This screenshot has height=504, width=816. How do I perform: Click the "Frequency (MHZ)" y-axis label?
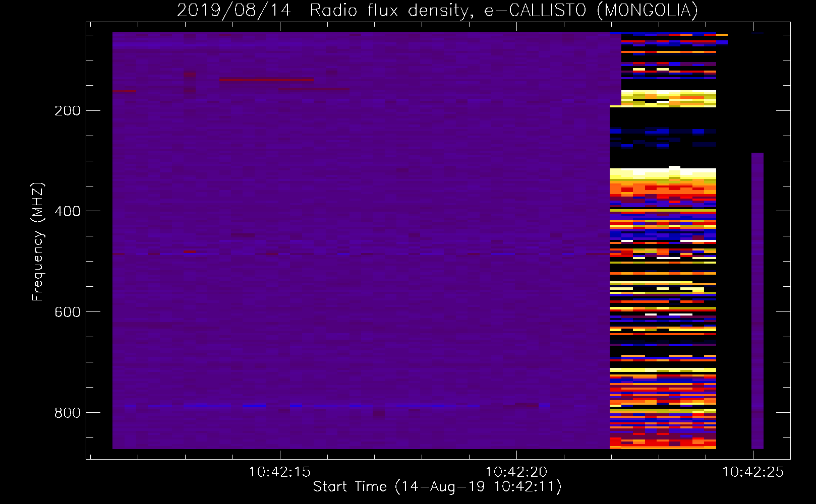click(x=38, y=241)
